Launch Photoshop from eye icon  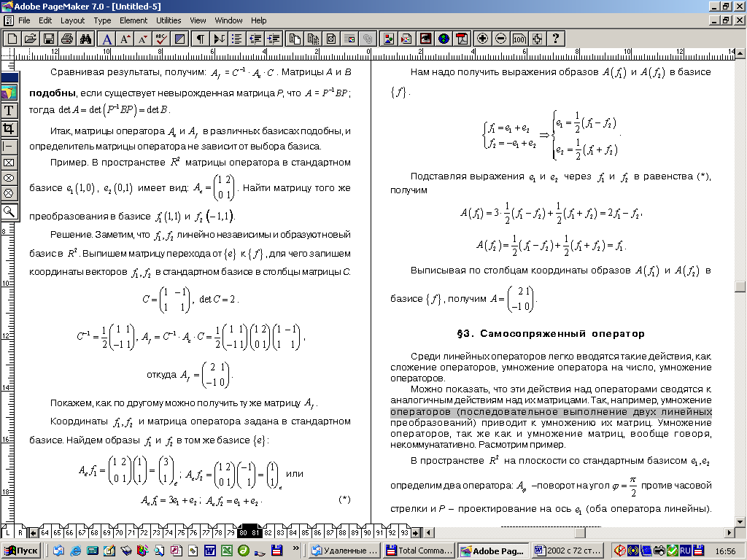click(425, 39)
